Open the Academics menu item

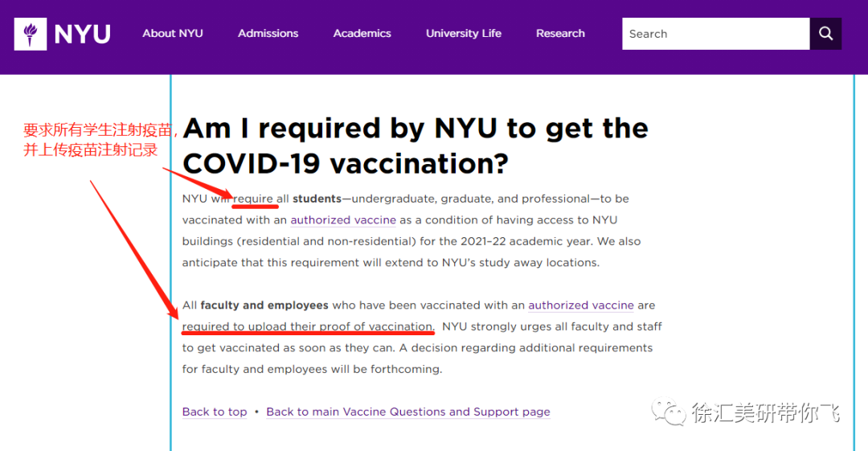pyautogui.click(x=362, y=34)
